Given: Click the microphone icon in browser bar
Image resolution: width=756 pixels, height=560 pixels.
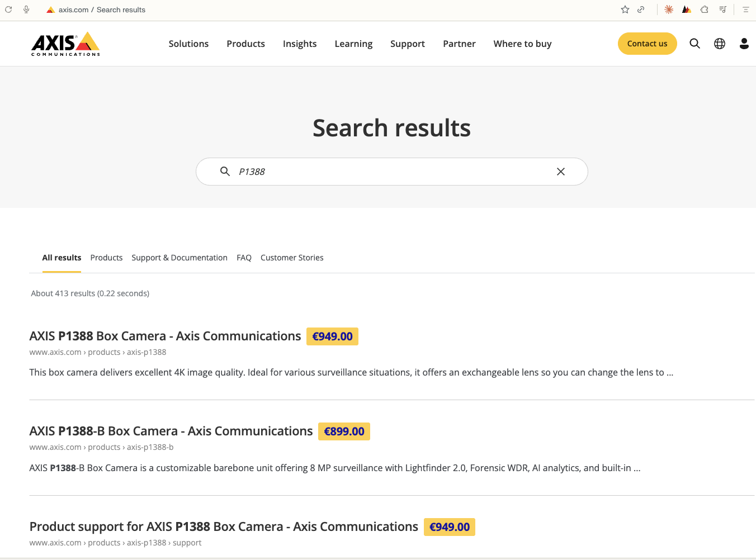Looking at the screenshot, I should (26, 10).
